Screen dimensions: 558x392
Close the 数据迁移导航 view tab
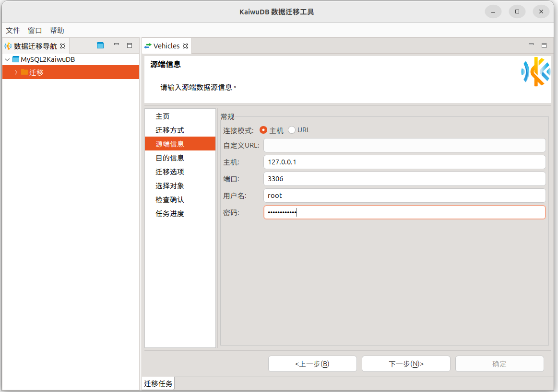63,46
